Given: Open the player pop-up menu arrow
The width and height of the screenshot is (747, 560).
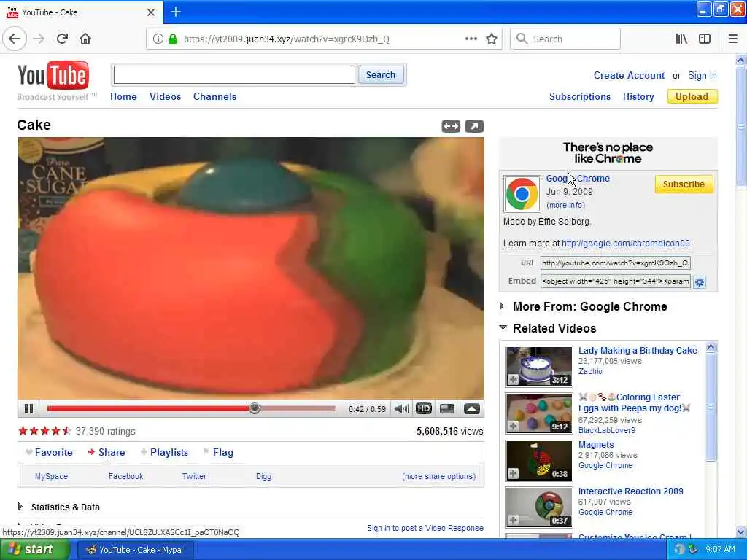Looking at the screenshot, I should tap(472, 408).
